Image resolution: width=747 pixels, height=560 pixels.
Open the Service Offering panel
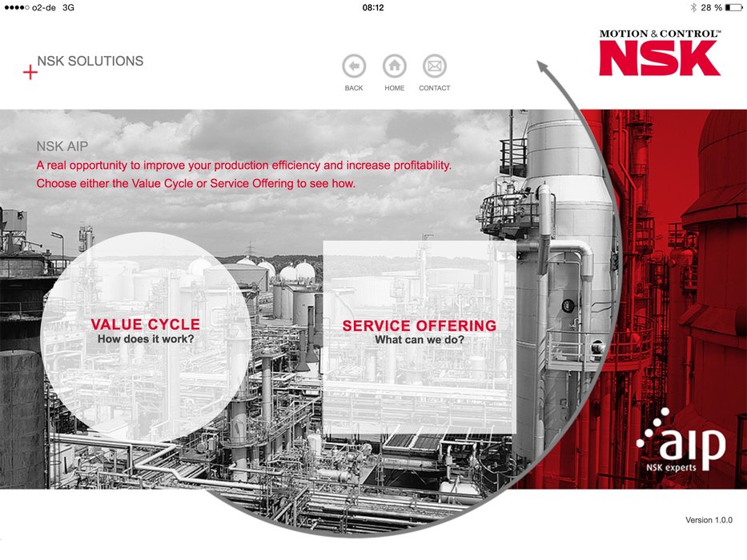(420, 337)
